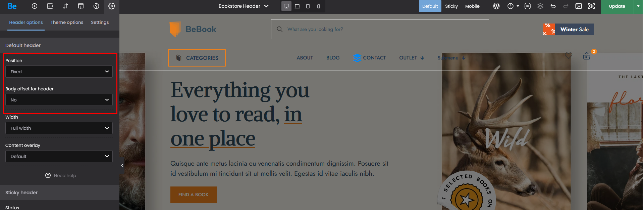This screenshot has width=644, height=210.
Task: Switch to the Settings tab
Action: (100, 22)
